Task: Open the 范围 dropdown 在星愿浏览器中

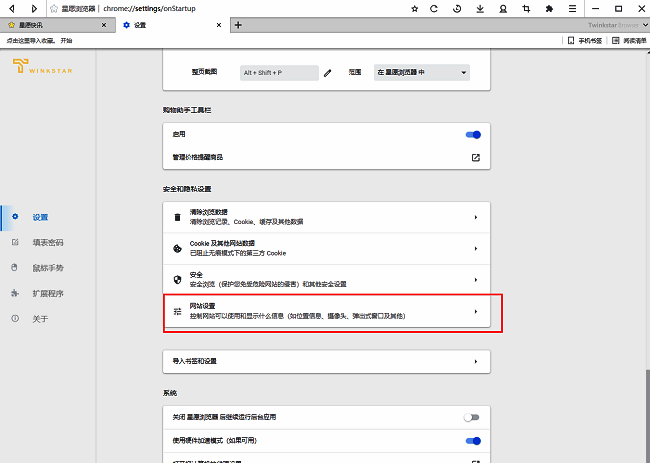Action: click(422, 73)
